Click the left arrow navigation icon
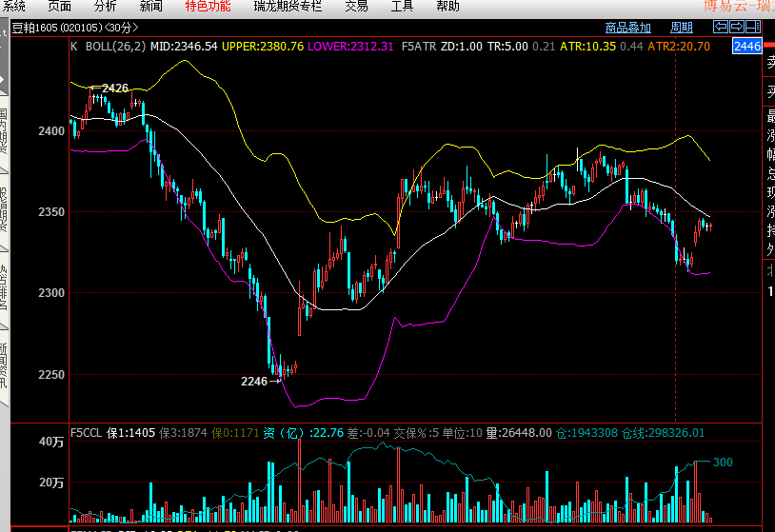 coord(722,27)
